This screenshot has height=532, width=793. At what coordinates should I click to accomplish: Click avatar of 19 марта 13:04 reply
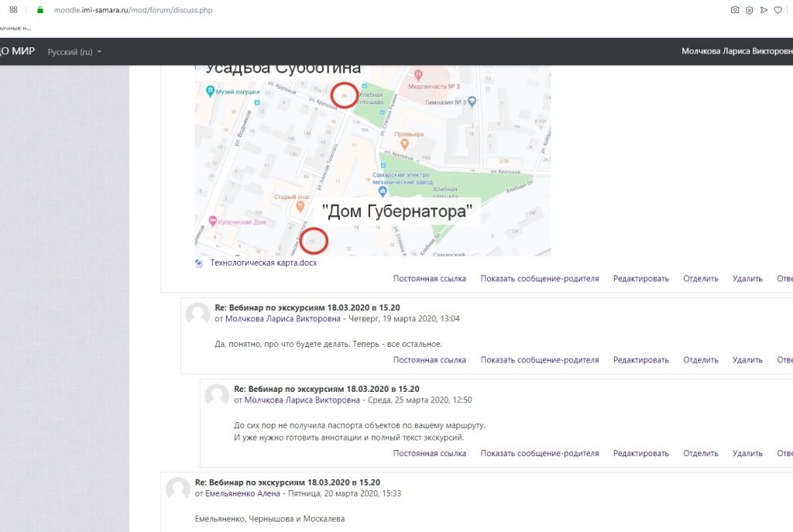click(x=197, y=314)
